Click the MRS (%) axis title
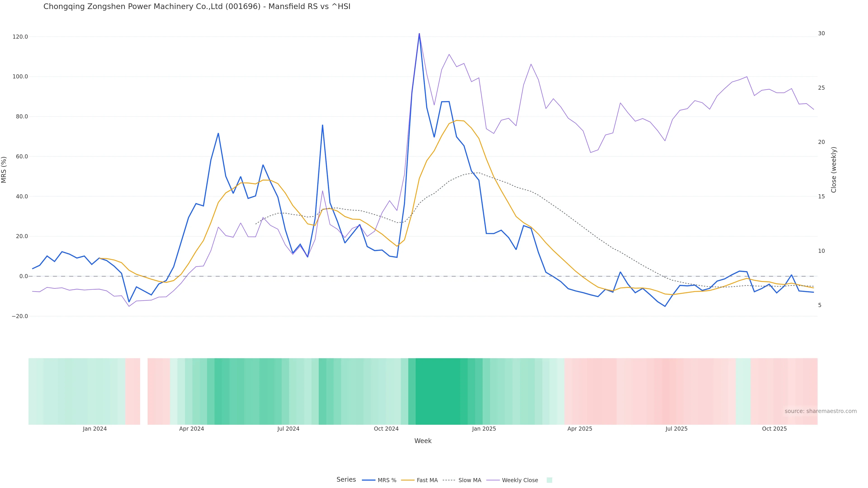Viewport: 868px width, 488px height. point(4,170)
